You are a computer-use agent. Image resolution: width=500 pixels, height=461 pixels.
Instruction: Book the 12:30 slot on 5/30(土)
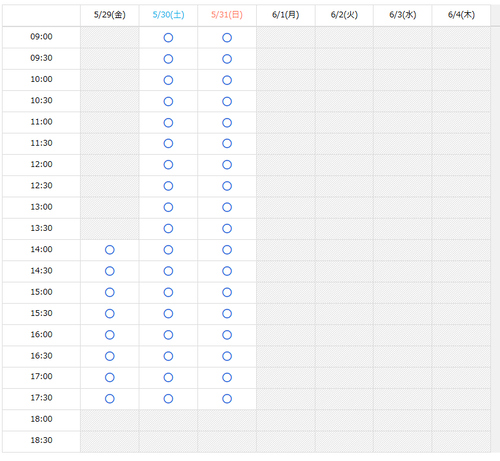168,186
